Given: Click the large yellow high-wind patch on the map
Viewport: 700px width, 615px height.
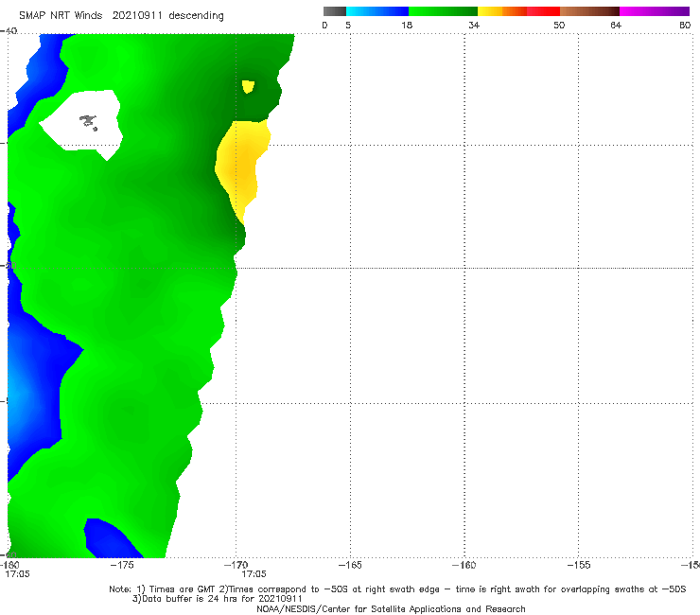Looking at the screenshot, I should click(x=241, y=169).
